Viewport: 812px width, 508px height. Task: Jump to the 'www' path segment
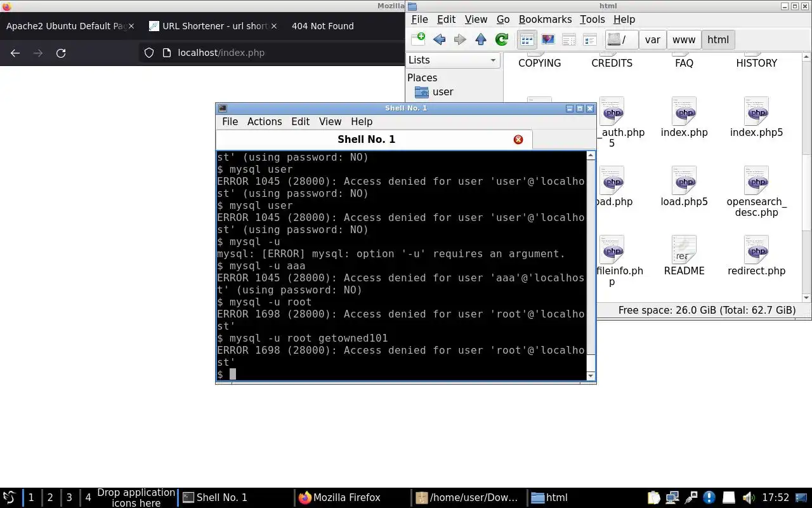coord(683,39)
